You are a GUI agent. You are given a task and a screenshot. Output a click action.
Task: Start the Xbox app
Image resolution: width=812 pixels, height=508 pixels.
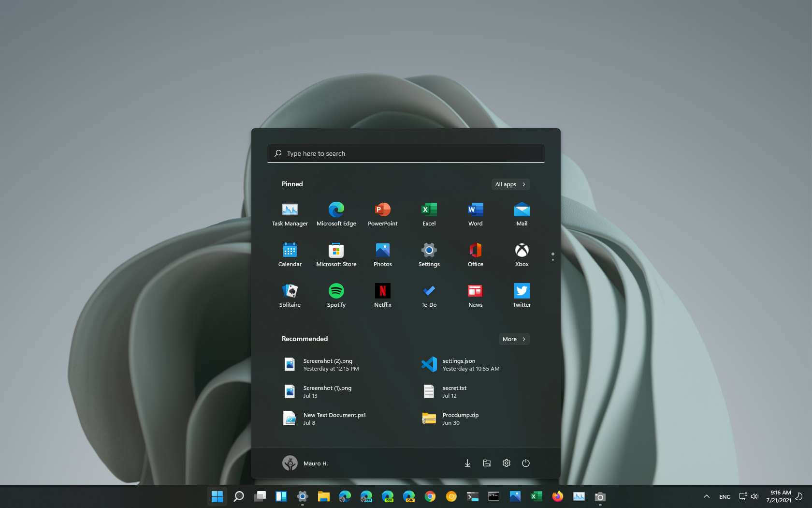(522, 254)
